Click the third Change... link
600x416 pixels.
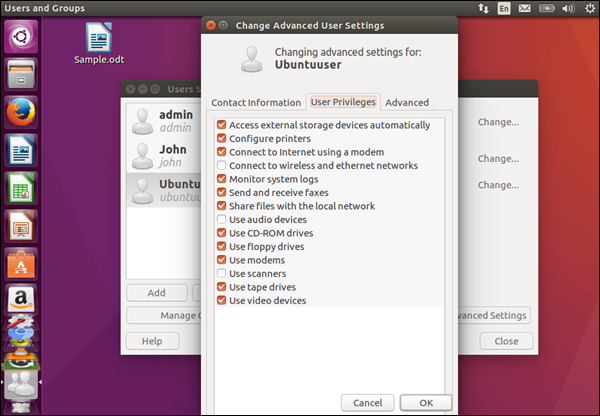[x=498, y=185]
